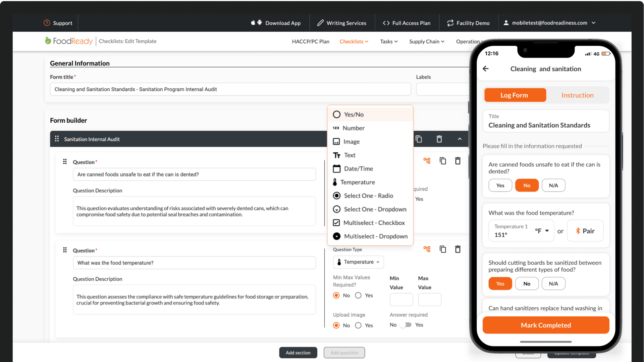Delete the Sanitation Internal Audit section
Screen dimensions: 644x362
(x=439, y=139)
